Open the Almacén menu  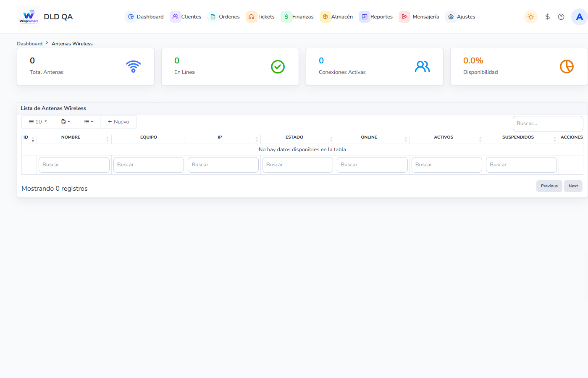(x=336, y=17)
